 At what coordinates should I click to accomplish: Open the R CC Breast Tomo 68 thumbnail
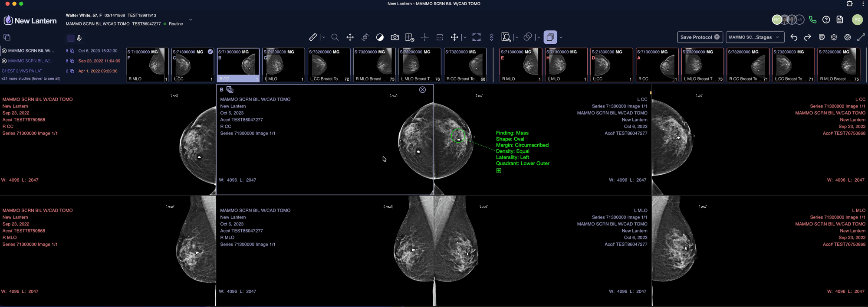tap(465, 65)
